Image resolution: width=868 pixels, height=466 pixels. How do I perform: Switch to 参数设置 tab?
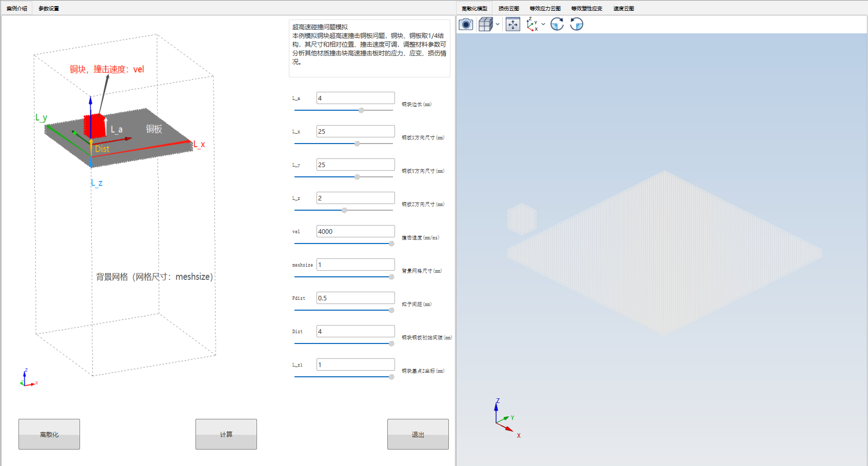49,8
